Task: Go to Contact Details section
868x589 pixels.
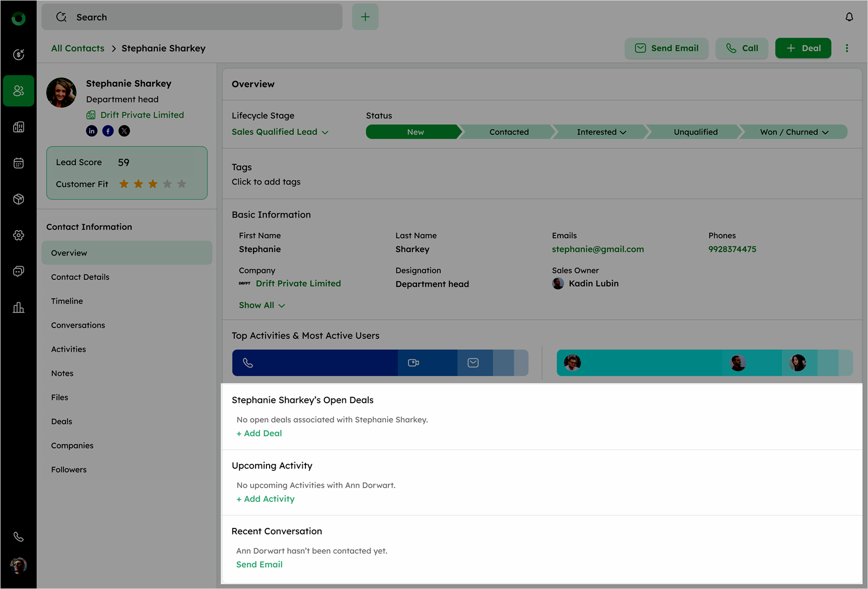Action: [x=80, y=277]
